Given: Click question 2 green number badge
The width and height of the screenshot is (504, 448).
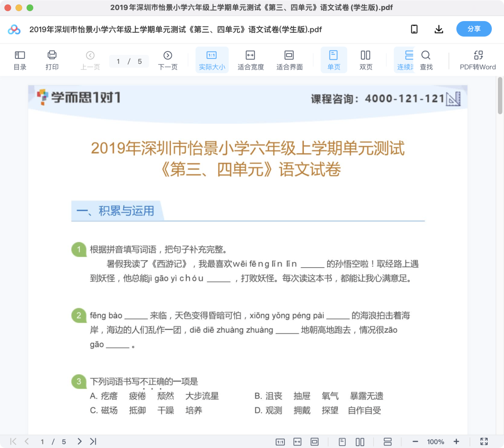Looking at the screenshot, I should coord(79,315).
